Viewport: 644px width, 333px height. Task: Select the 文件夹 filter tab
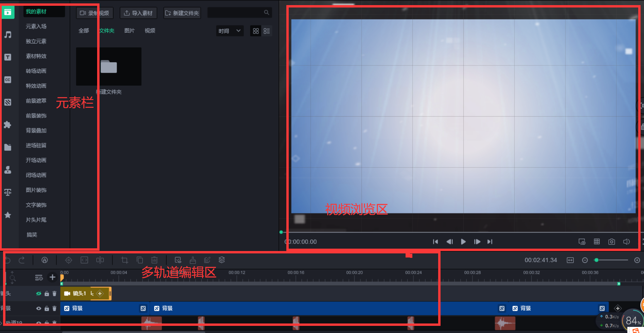tap(107, 31)
